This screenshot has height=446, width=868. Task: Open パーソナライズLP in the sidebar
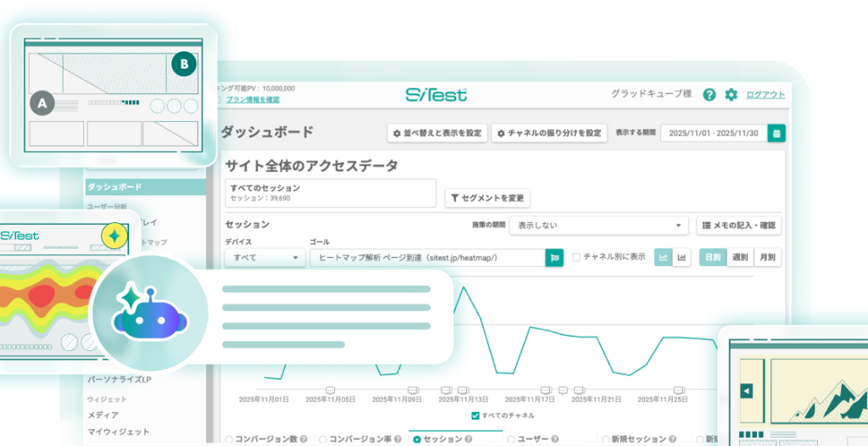(x=119, y=380)
